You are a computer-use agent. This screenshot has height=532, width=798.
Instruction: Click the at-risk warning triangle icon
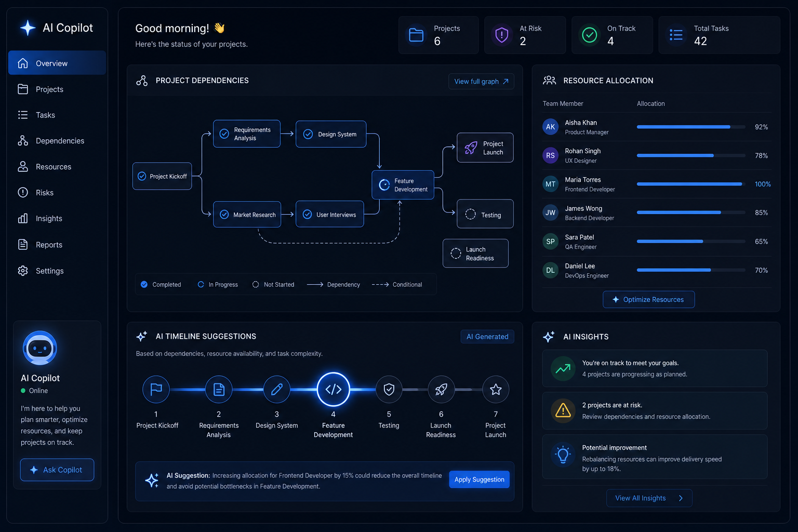point(563,410)
